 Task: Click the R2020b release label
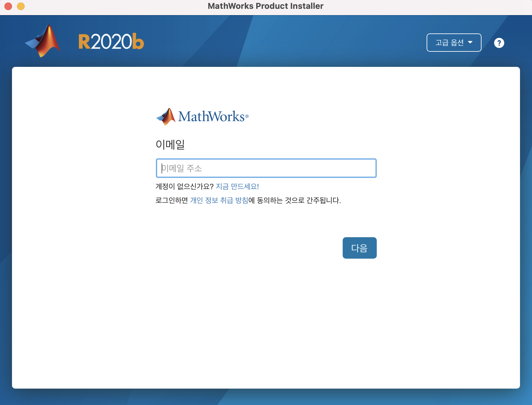[x=111, y=42]
